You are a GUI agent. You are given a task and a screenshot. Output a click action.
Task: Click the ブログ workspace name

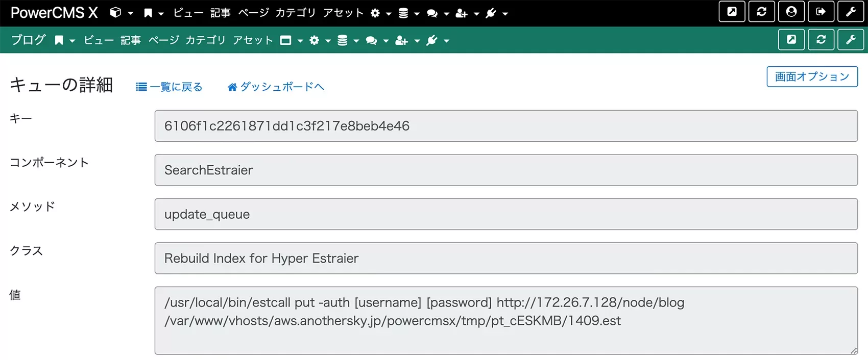click(29, 40)
